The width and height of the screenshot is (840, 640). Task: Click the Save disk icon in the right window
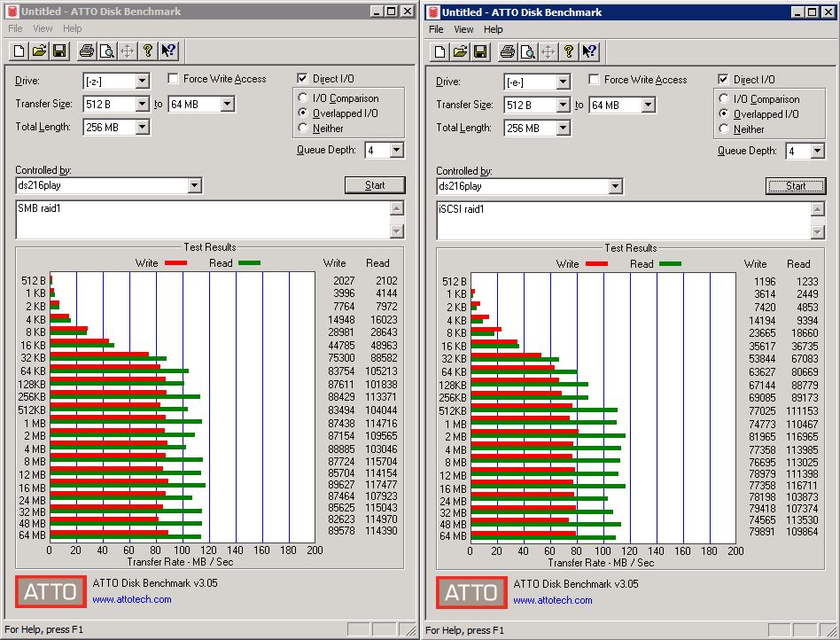click(x=481, y=52)
